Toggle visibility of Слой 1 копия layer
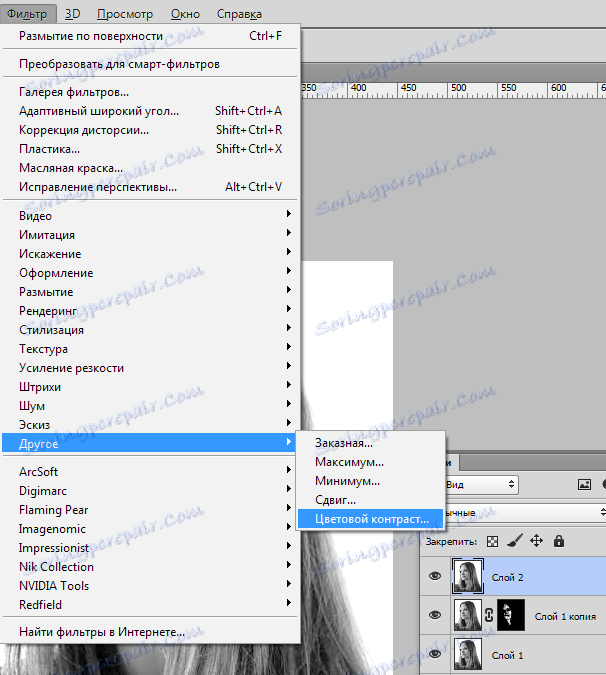This screenshot has height=675, width=606. 435,615
